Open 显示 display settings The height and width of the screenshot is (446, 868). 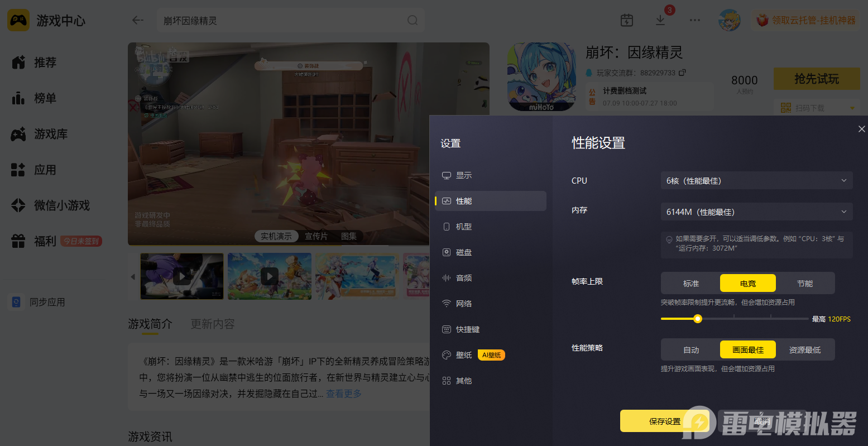(x=491, y=175)
